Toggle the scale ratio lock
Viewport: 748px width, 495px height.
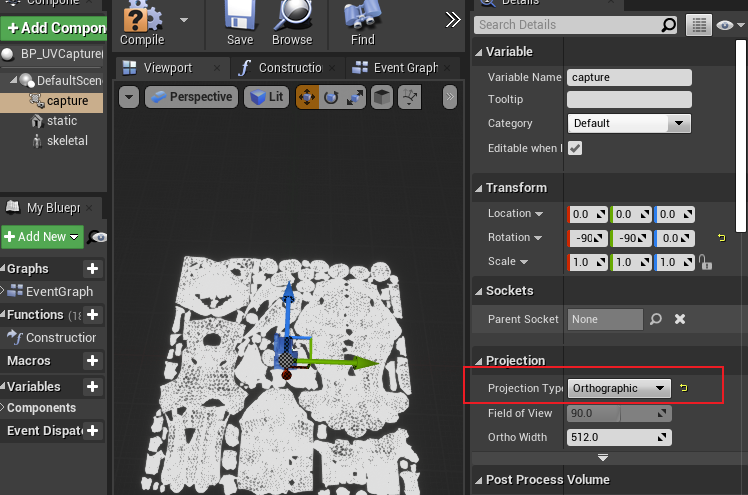coord(705,262)
